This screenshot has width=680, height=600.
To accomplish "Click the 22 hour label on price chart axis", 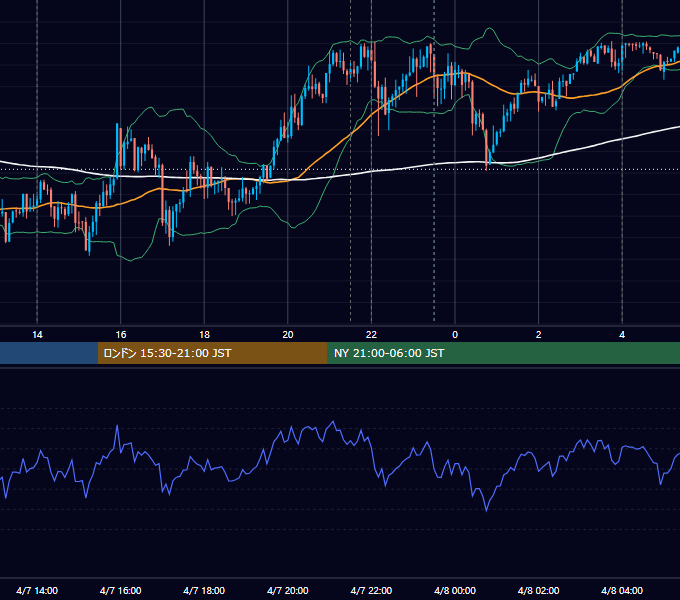I will pyautogui.click(x=371, y=335).
